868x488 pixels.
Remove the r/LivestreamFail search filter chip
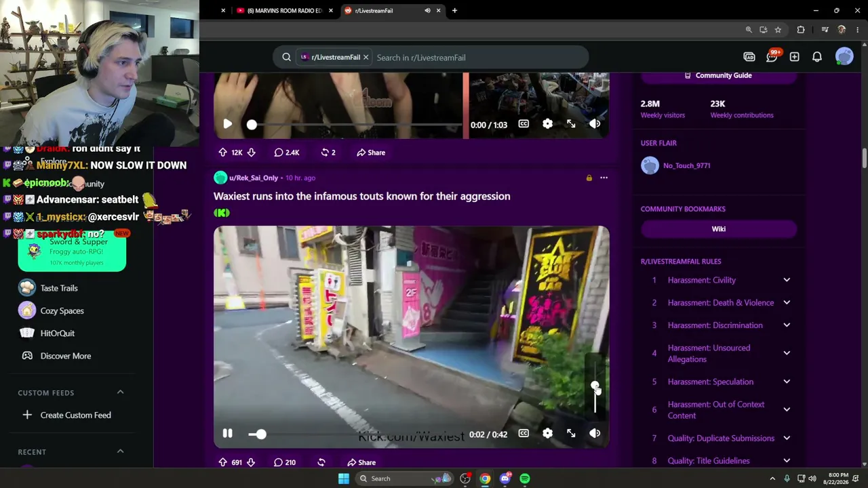pyautogui.click(x=366, y=58)
